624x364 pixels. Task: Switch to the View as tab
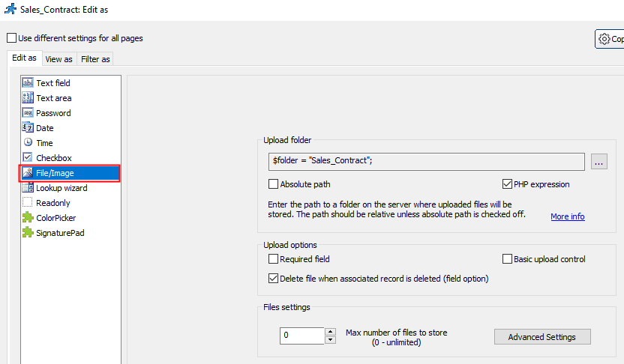58,59
